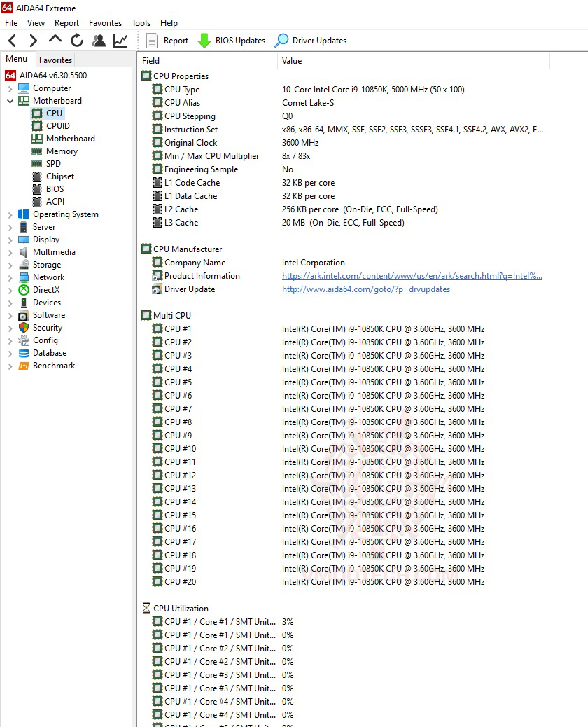Open the File menu
The width and height of the screenshot is (588, 727).
coord(11,22)
